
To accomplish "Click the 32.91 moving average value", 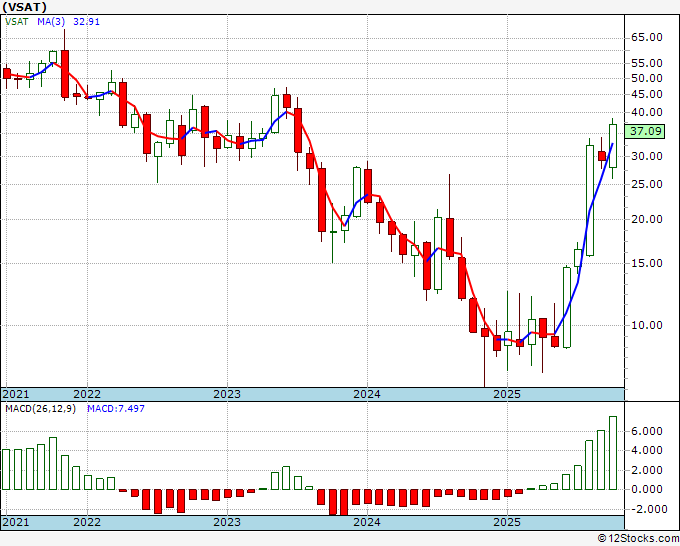I will (86, 20).
